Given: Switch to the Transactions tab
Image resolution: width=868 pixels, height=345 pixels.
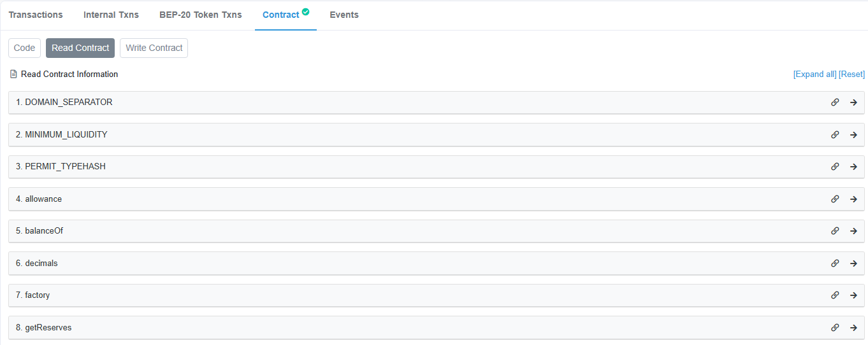Looking at the screenshot, I should (x=36, y=15).
